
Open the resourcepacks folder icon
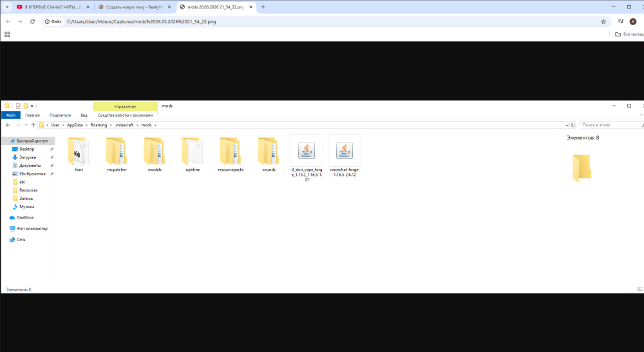pyautogui.click(x=231, y=152)
